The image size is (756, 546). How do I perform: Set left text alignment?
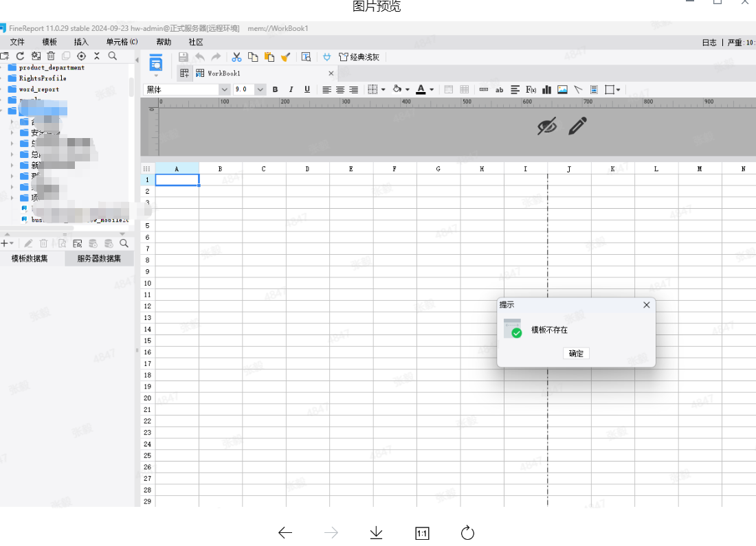click(x=326, y=90)
